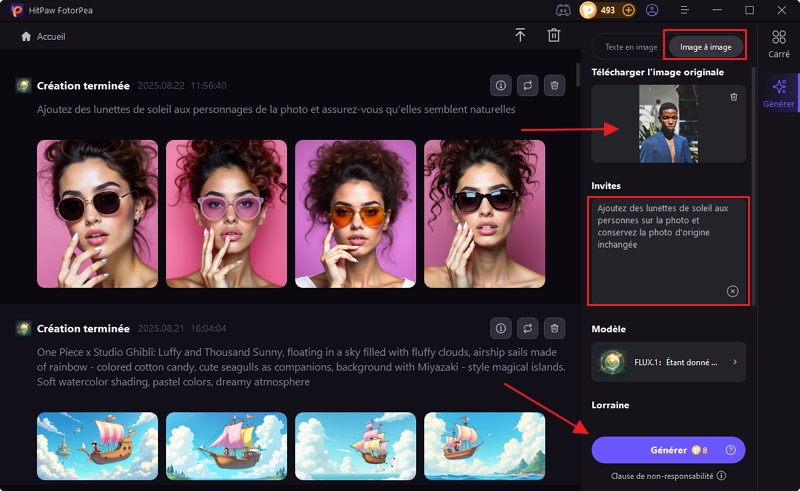
Task: Open first pirate ship with floating island
Action: (x=97, y=446)
